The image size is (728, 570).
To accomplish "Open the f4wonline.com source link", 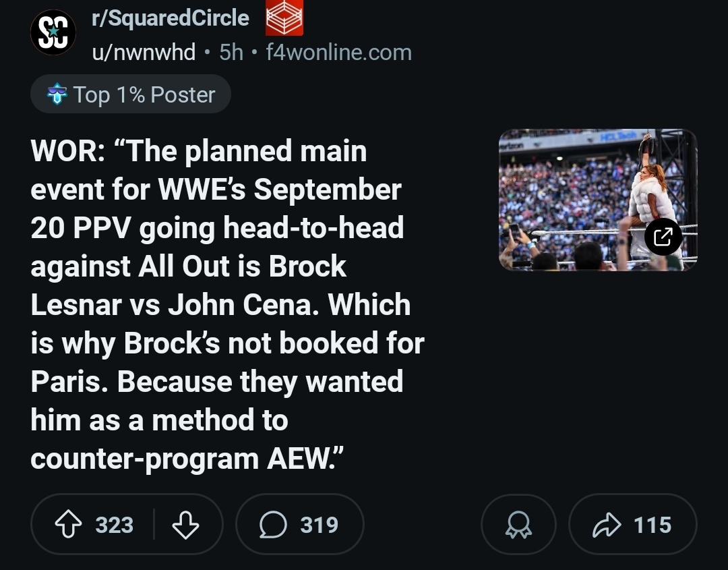I will (338, 52).
